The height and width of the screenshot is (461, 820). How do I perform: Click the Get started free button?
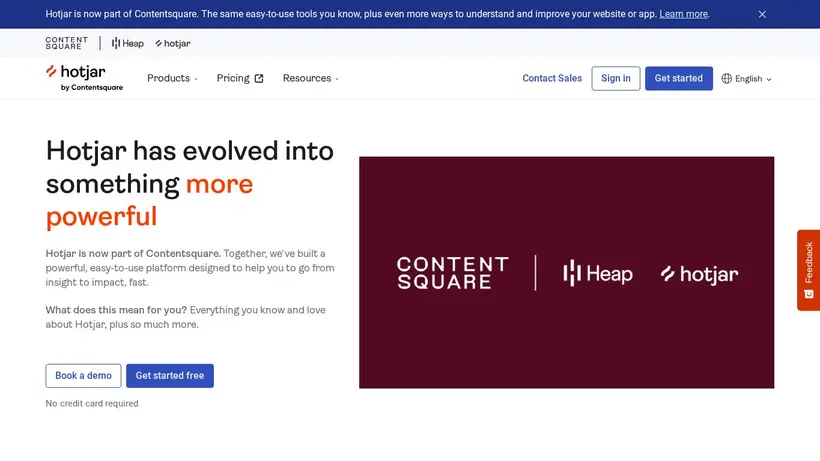click(169, 376)
